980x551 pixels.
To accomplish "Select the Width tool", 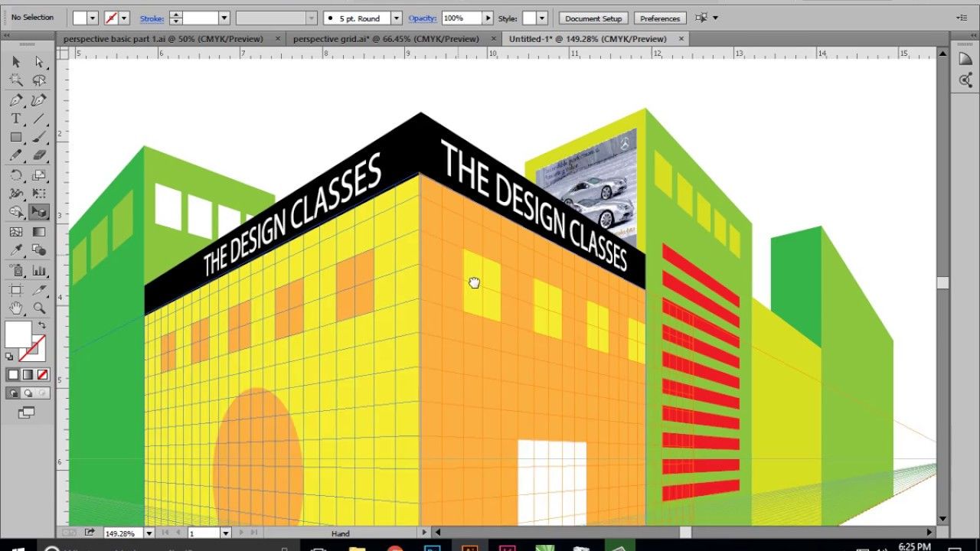I will point(16,194).
